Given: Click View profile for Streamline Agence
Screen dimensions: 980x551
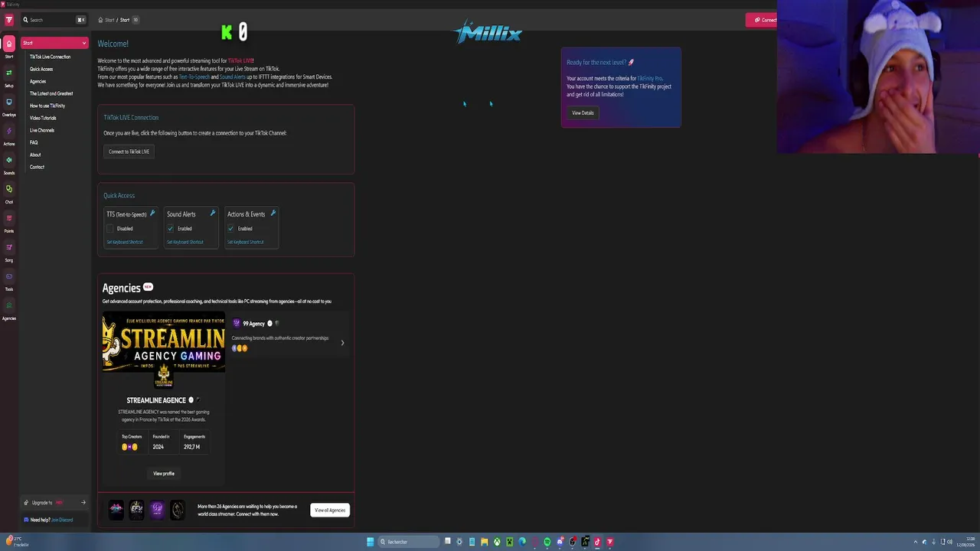Looking at the screenshot, I should click(164, 474).
